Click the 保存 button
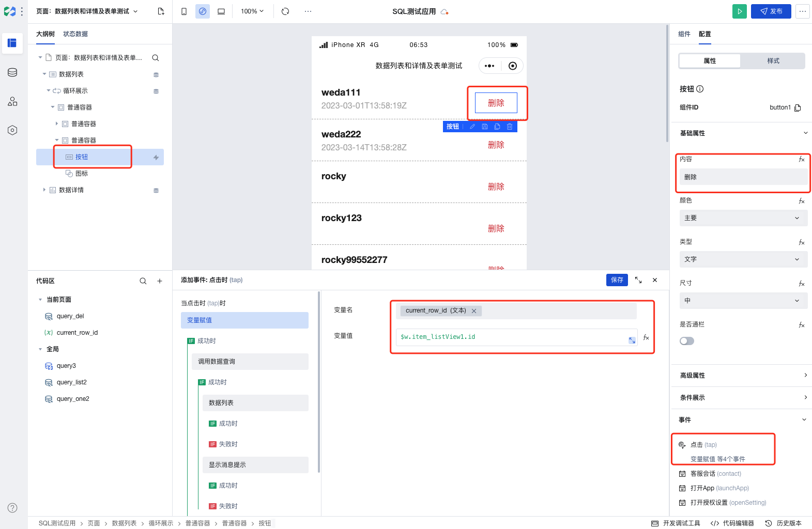The image size is (812, 529). [617, 280]
